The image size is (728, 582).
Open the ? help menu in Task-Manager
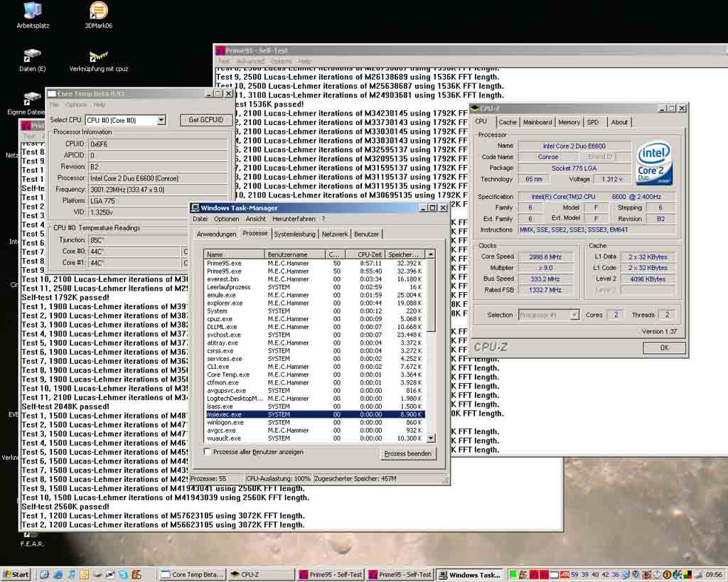323,219
